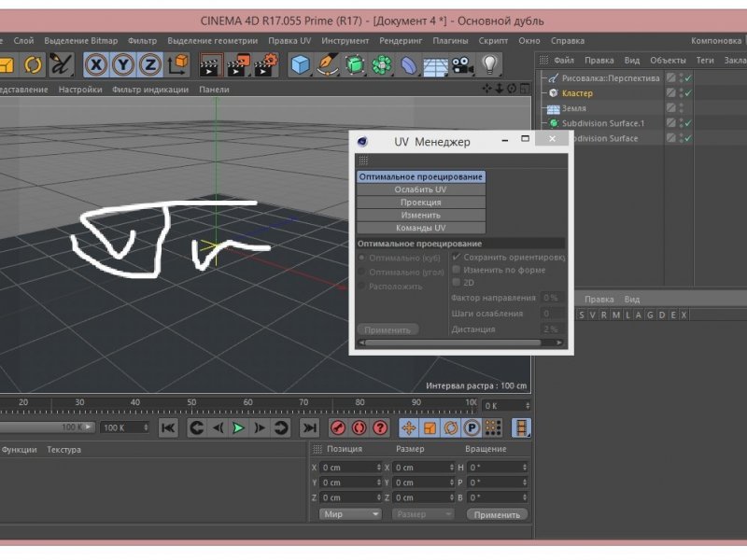Toggle Сохранить ориентировку checkbox
The height and width of the screenshot is (560, 747).
pyautogui.click(x=457, y=258)
